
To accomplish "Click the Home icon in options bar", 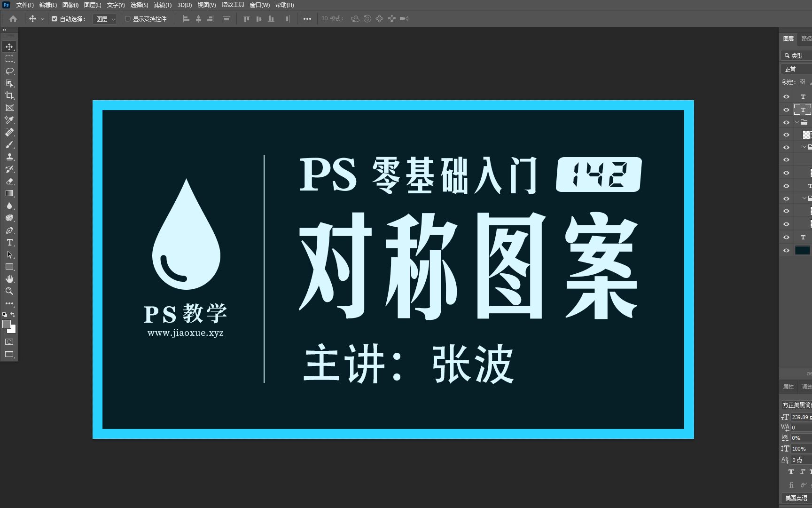I will [x=13, y=19].
